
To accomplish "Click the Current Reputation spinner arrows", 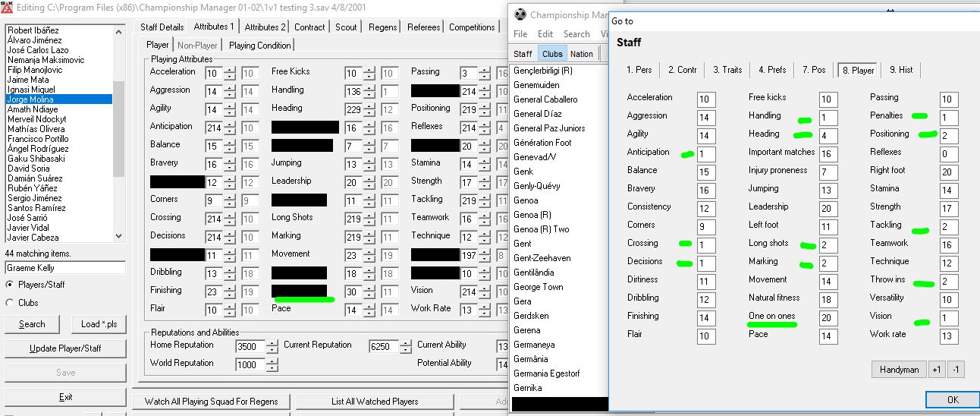I will tap(406, 346).
